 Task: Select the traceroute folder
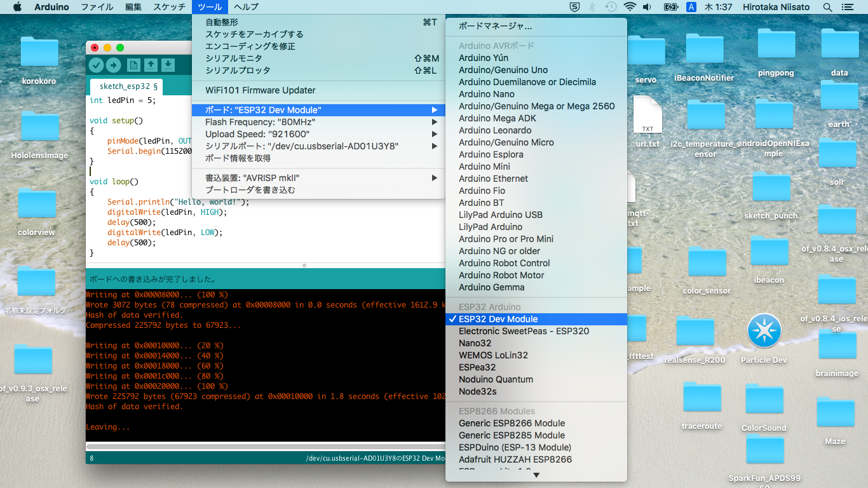pos(702,398)
